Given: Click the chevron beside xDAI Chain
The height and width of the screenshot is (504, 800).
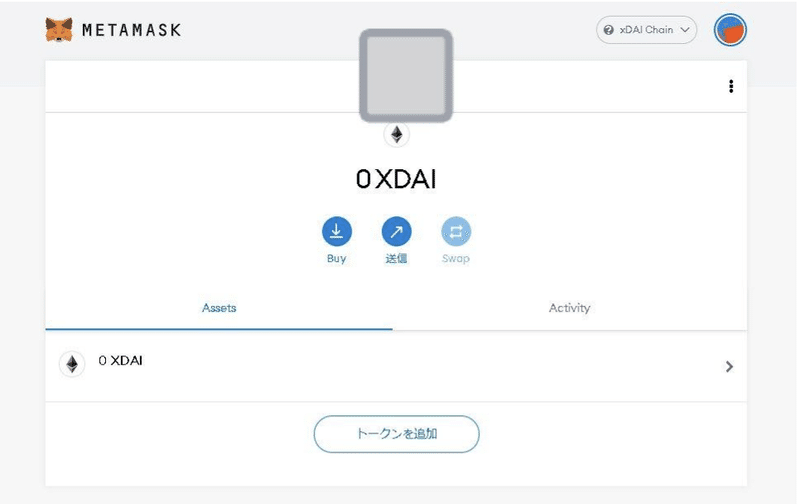Looking at the screenshot, I should click(685, 30).
